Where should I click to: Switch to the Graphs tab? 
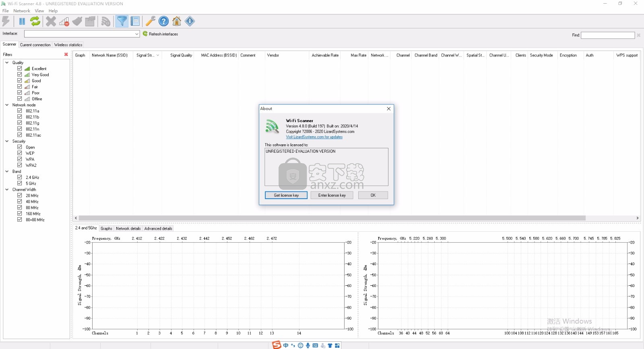pyautogui.click(x=106, y=229)
